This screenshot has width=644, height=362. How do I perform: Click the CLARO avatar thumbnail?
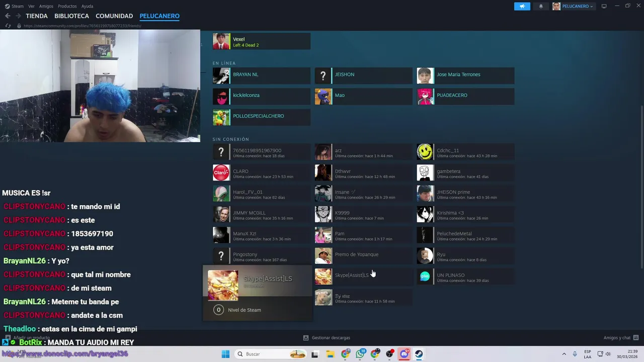pyautogui.click(x=221, y=172)
